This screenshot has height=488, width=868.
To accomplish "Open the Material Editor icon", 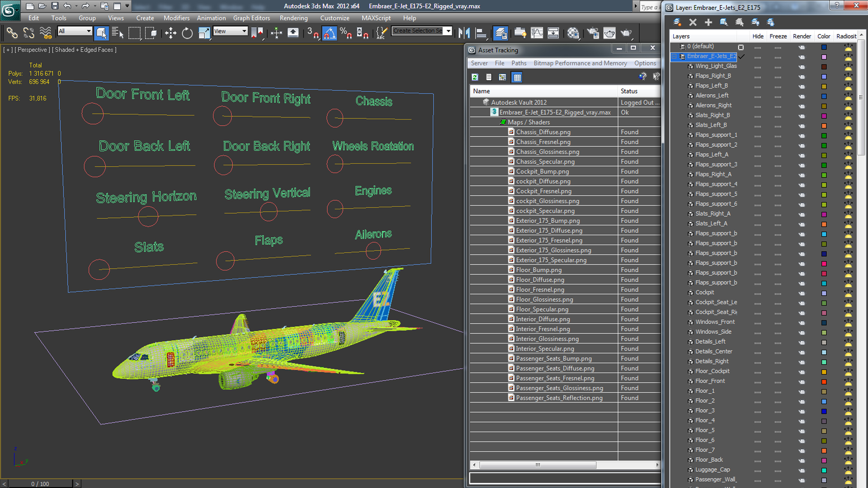I will coord(573,33).
